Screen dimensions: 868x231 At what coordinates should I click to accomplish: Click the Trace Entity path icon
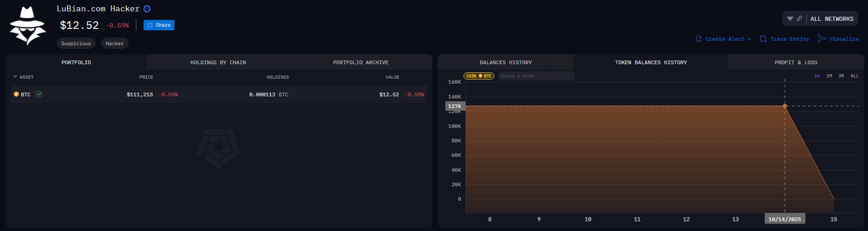pos(763,39)
